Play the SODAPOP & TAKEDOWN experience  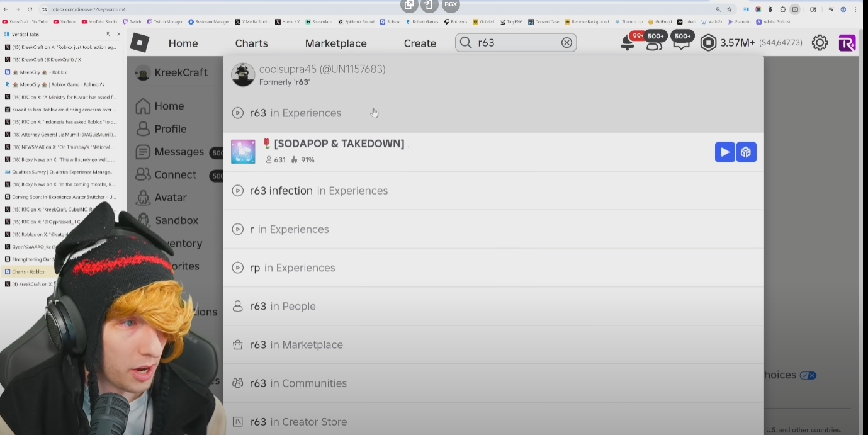(724, 152)
